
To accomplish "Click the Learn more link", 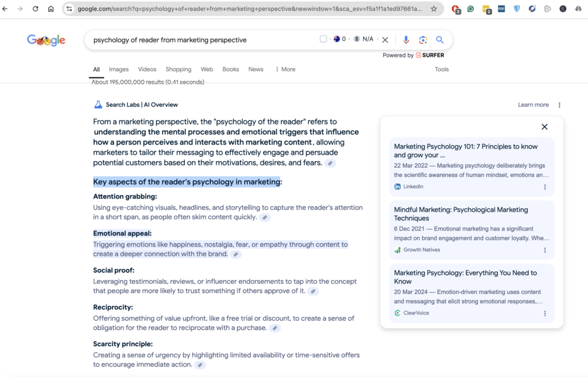I will (533, 105).
